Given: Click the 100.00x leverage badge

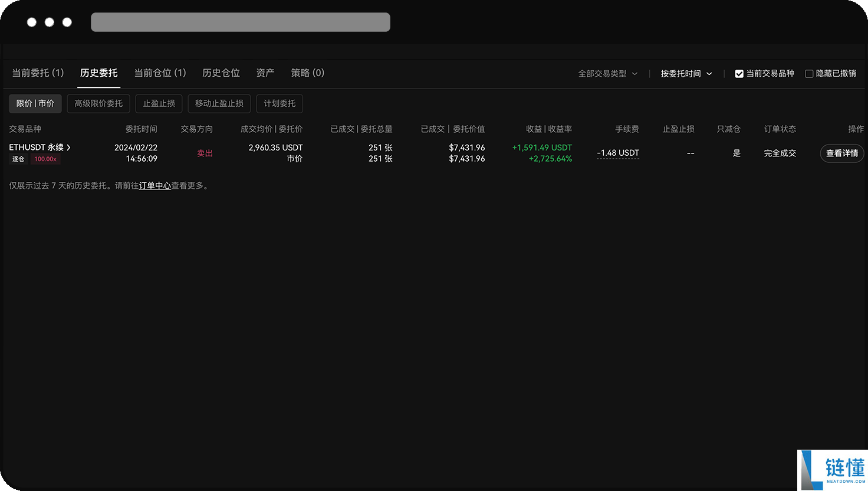Looking at the screenshot, I should pos(45,159).
